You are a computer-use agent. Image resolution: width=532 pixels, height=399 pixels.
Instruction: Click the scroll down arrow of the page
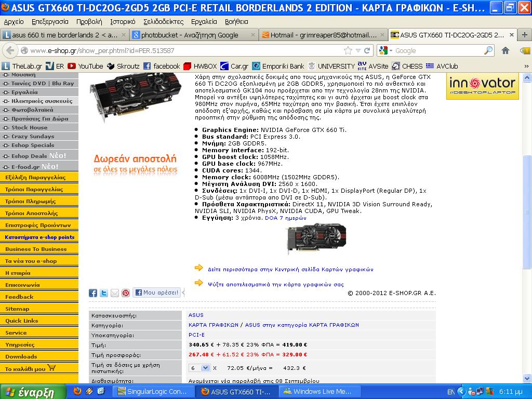tap(527, 378)
